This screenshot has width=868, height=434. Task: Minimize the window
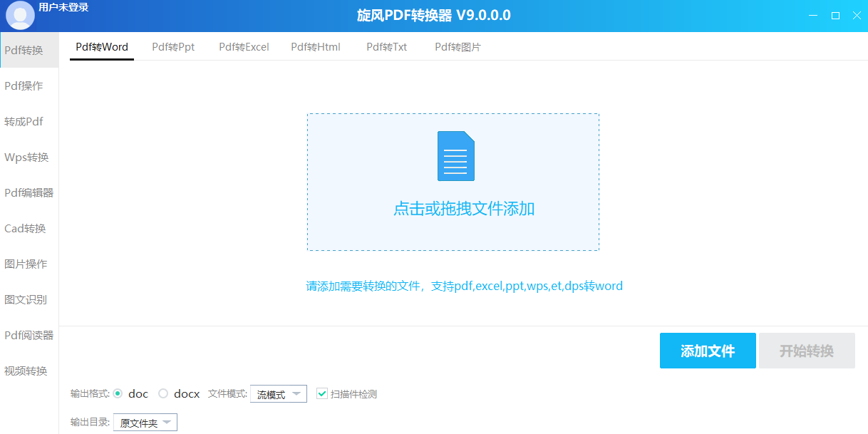point(813,16)
